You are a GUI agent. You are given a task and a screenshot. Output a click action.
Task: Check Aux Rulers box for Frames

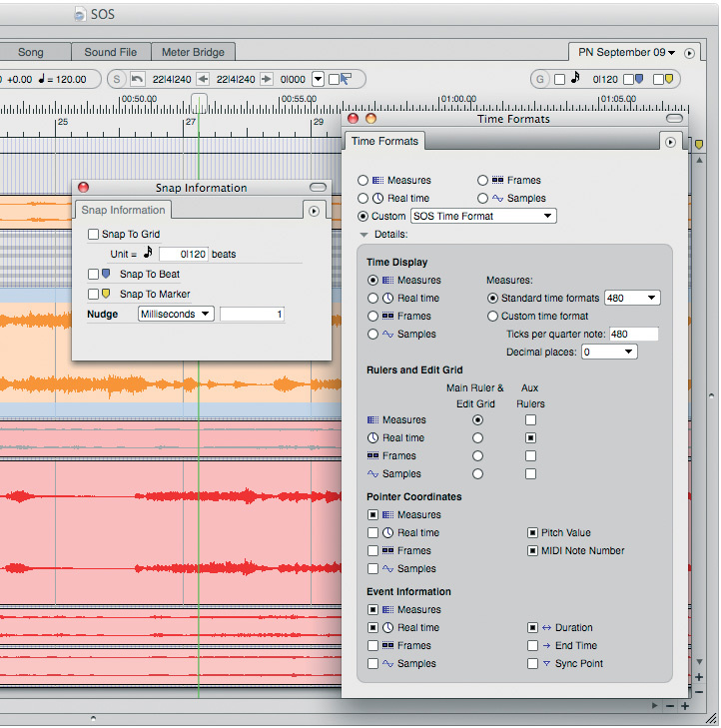pos(530,456)
